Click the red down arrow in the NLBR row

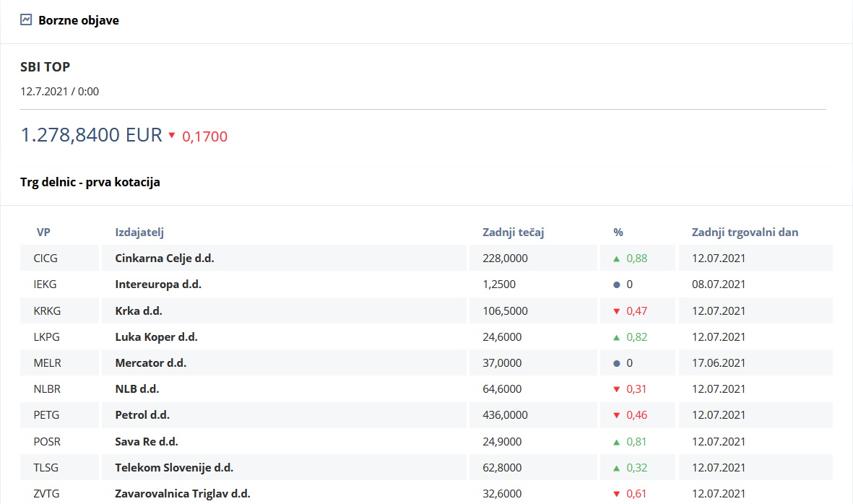616,389
